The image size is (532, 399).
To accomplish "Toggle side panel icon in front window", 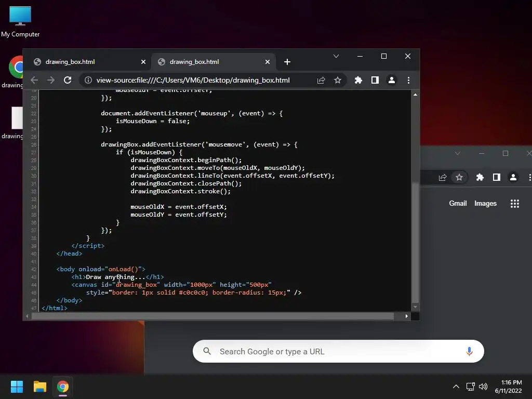I will (x=375, y=80).
